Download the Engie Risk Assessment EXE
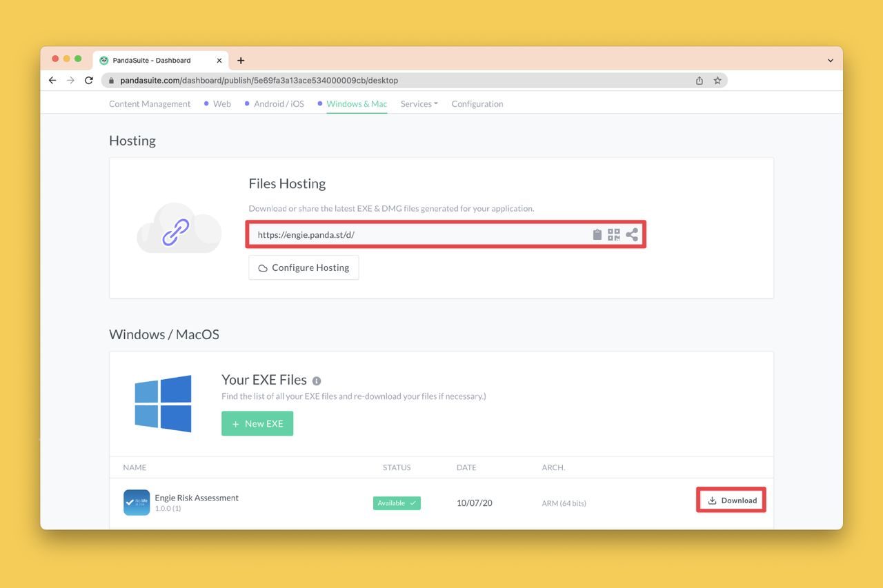 [731, 500]
